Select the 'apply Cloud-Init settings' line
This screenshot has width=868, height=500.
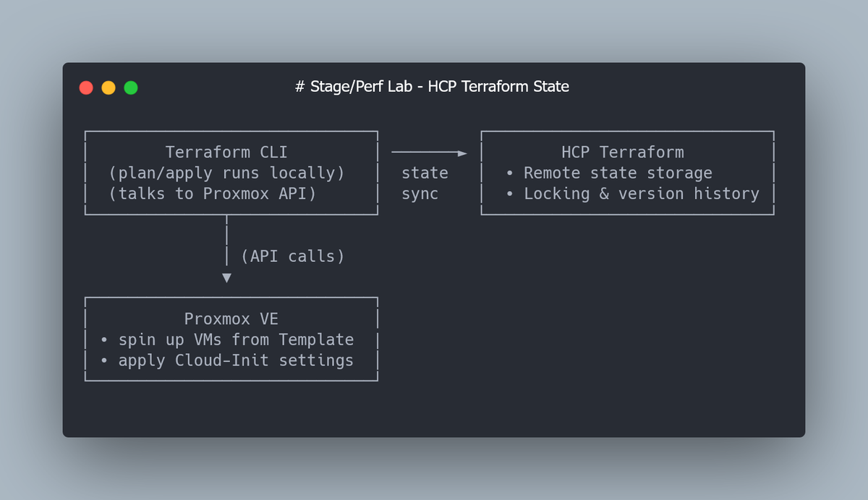coord(237,360)
